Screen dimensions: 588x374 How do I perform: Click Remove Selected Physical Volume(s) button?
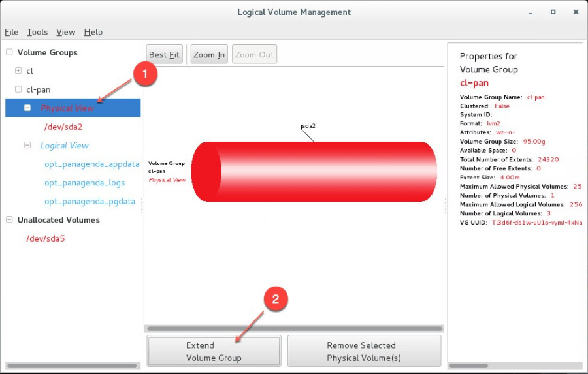click(x=364, y=351)
